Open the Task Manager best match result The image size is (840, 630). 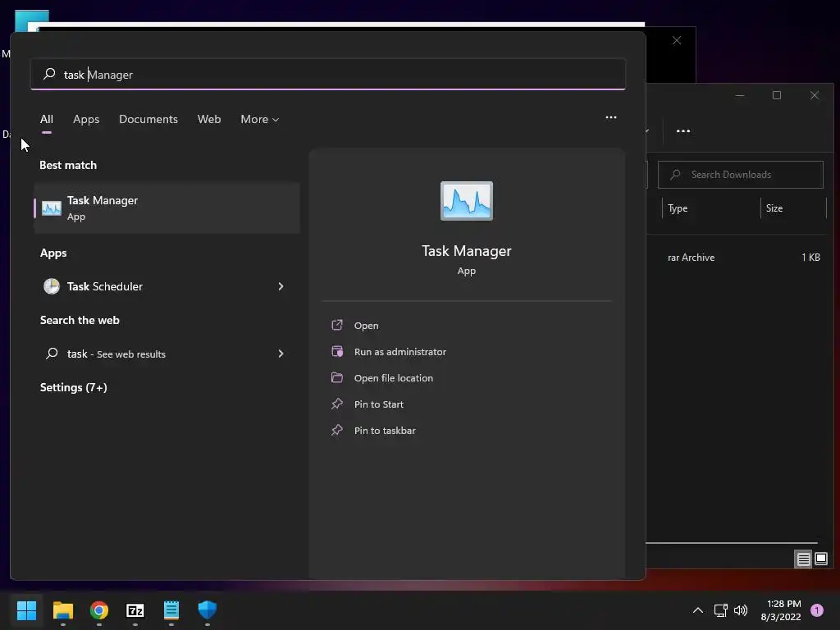click(x=167, y=208)
